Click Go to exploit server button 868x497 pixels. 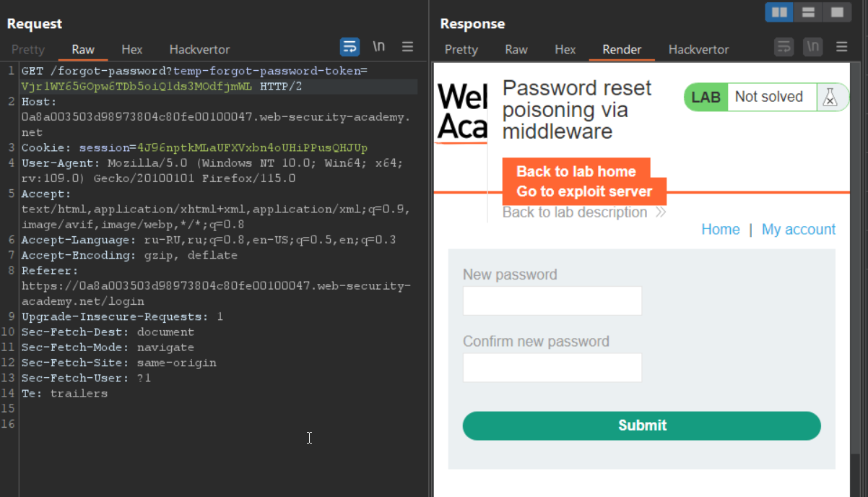[x=584, y=192]
